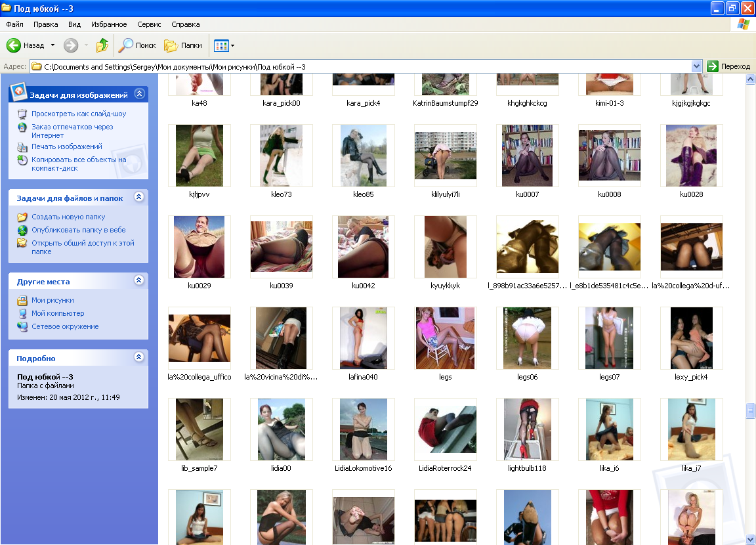Select the kjljpvv thumbnail
Screen dimensions: 756x545
pyautogui.click(x=199, y=156)
